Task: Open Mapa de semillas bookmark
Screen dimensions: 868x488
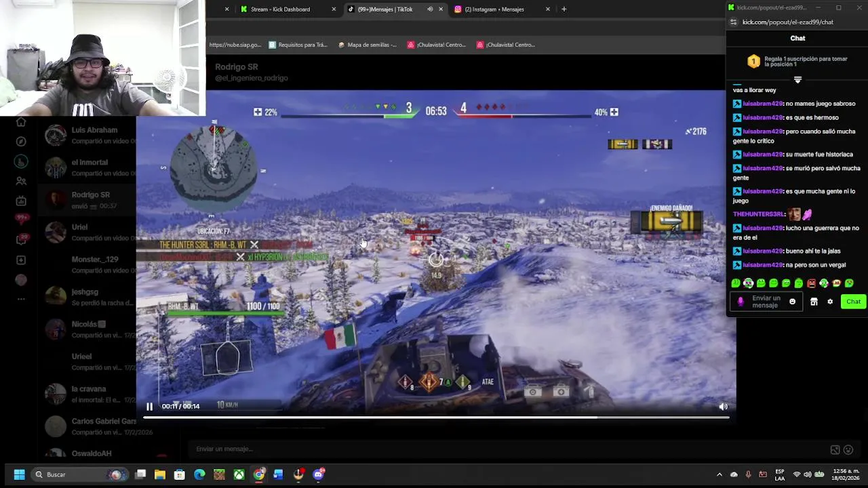Action: 367,45
